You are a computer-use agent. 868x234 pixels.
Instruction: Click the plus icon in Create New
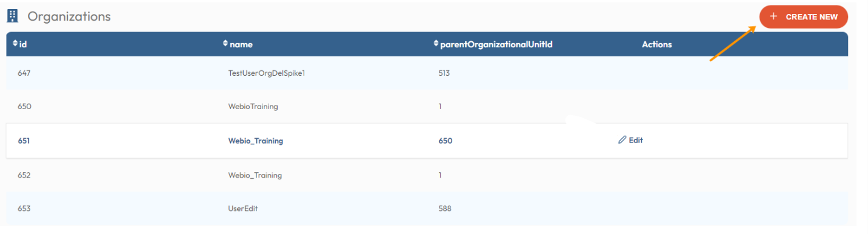pyautogui.click(x=773, y=16)
